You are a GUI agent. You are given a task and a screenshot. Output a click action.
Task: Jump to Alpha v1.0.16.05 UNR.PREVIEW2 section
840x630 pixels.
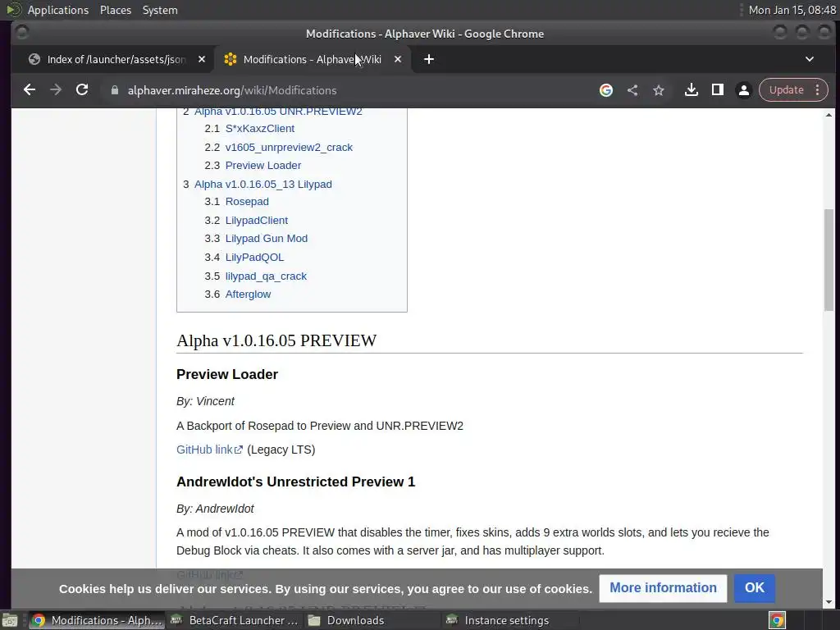[278, 112]
